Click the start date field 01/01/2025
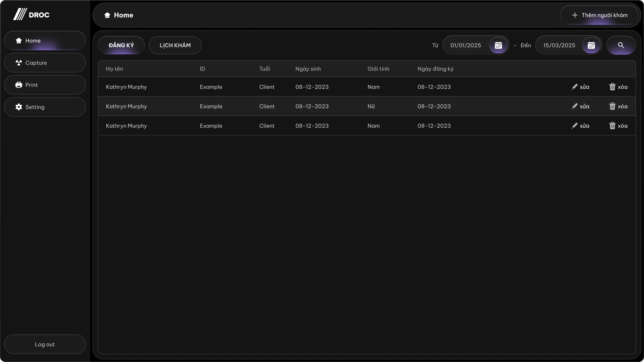The height and width of the screenshot is (362, 644). click(465, 45)
